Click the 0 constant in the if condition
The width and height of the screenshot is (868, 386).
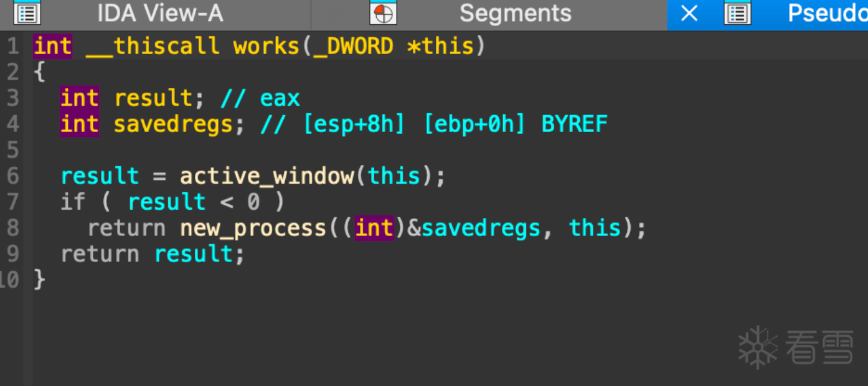tap(253, 202)
